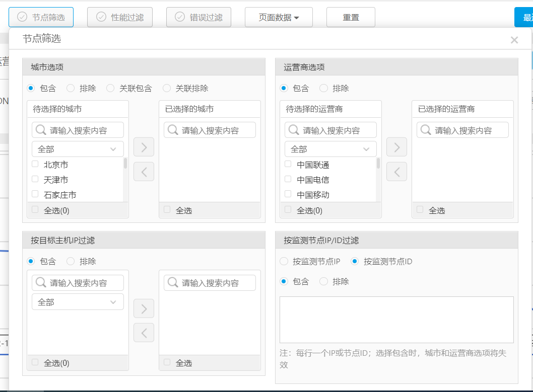The height and width of the screenshot is (392, 533).
Task: Click the move-left arrow in 城市选项 panel
Action: coord(144,172)
